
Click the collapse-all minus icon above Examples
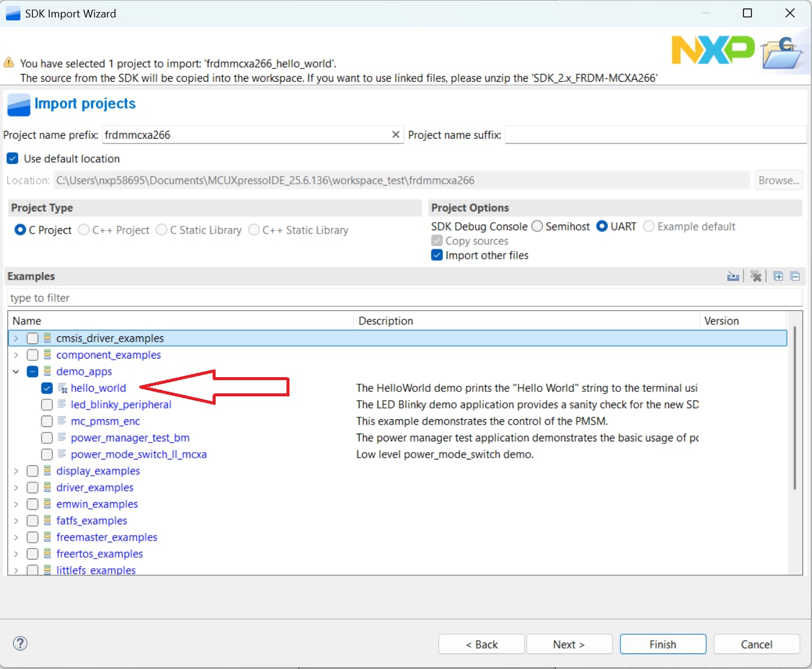pyautogui.click(x=795, y=276)
